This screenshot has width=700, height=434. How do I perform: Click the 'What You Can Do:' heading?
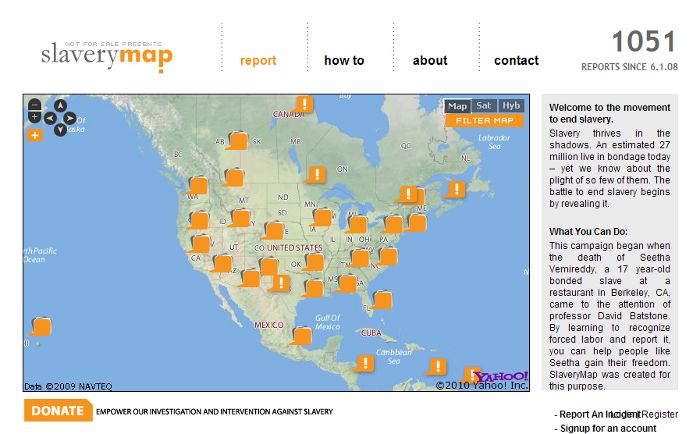tap(588, 231)
